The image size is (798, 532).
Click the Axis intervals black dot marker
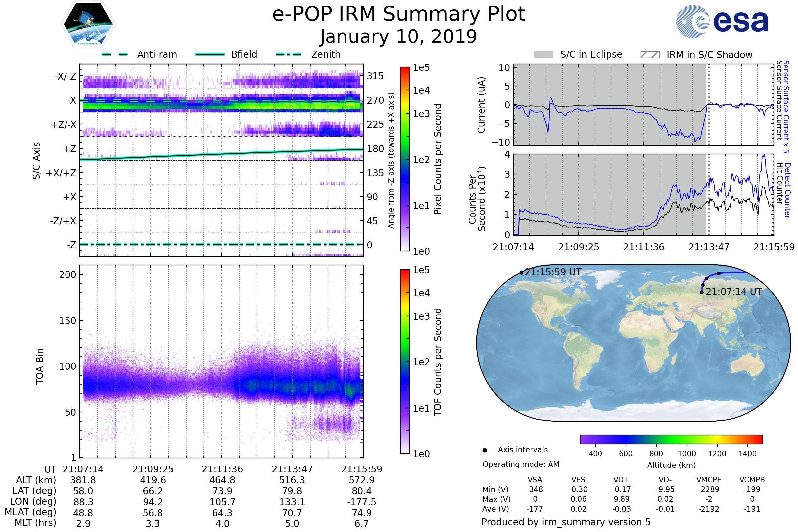[485, 450]
